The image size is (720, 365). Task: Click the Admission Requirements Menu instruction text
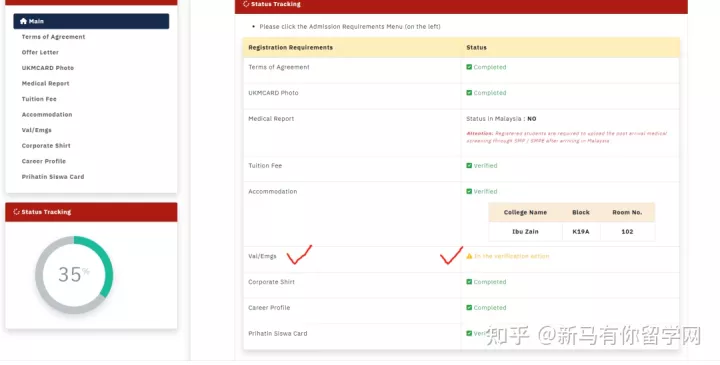[x=350, y=27]
